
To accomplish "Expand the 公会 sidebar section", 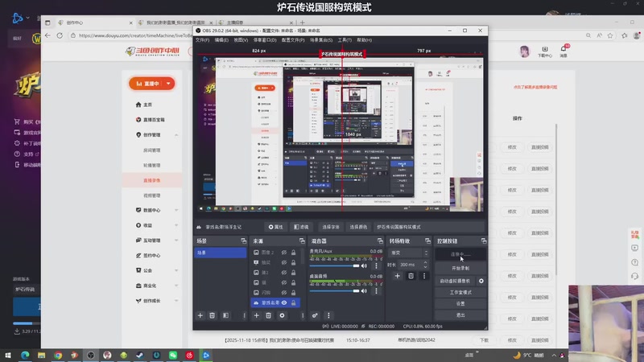I will pos(176,270).
